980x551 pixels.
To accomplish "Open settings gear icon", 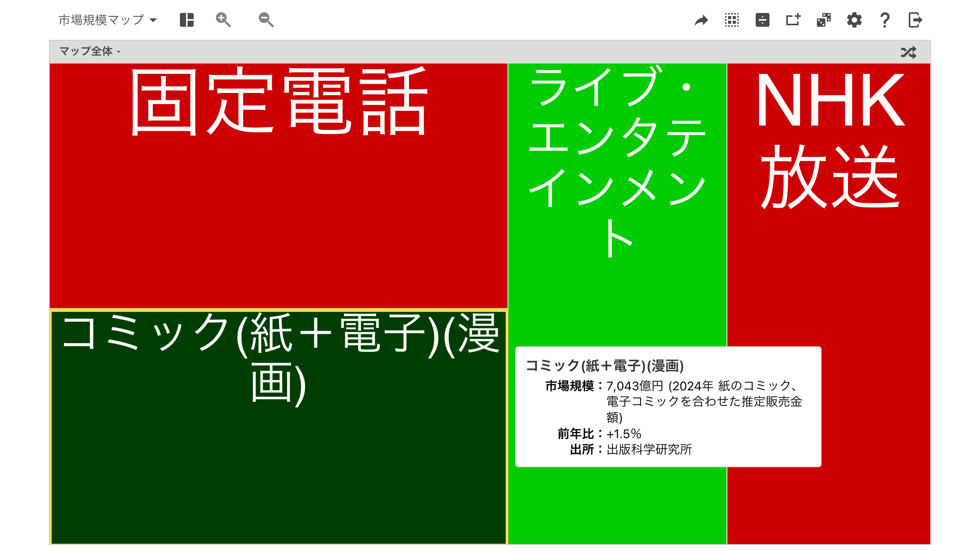I will pyautogui.click(x=854, y=20).
